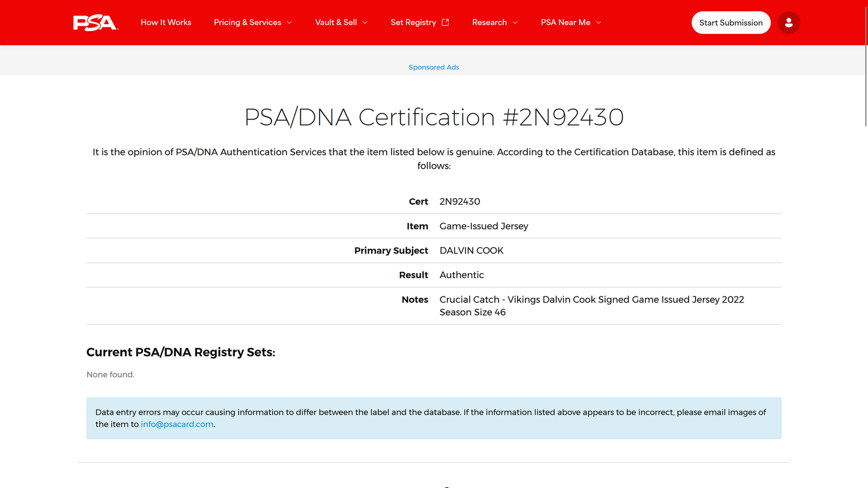868x488 pixels.
Task: Click the None found text
Action: pyautogui.click(x=111, y=375)
